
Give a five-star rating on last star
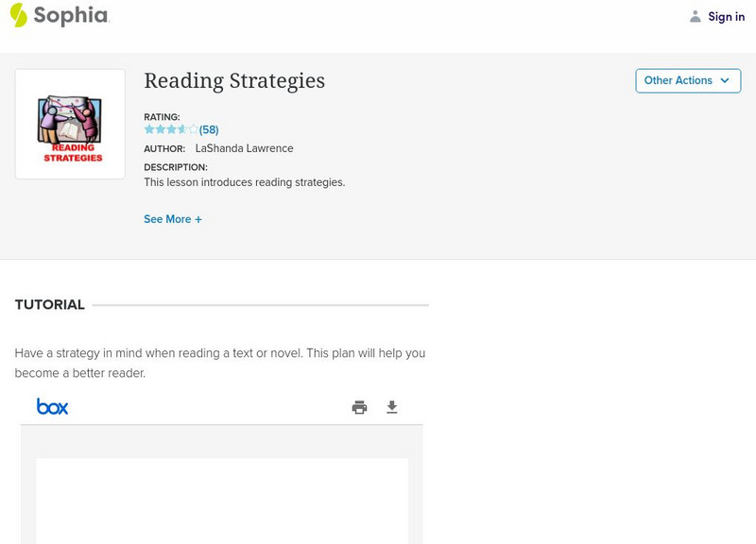[194, 129]
